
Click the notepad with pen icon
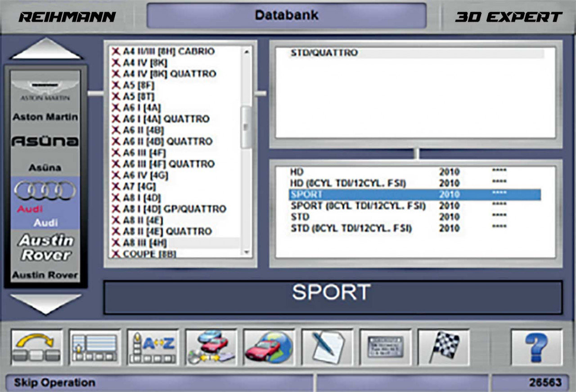coord(327,347)
